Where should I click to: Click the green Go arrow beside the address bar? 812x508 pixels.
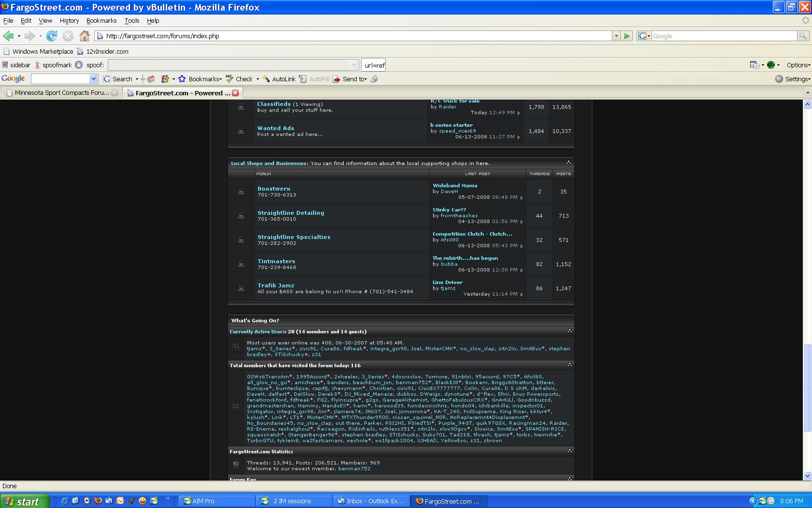click(x=627, y=36)
